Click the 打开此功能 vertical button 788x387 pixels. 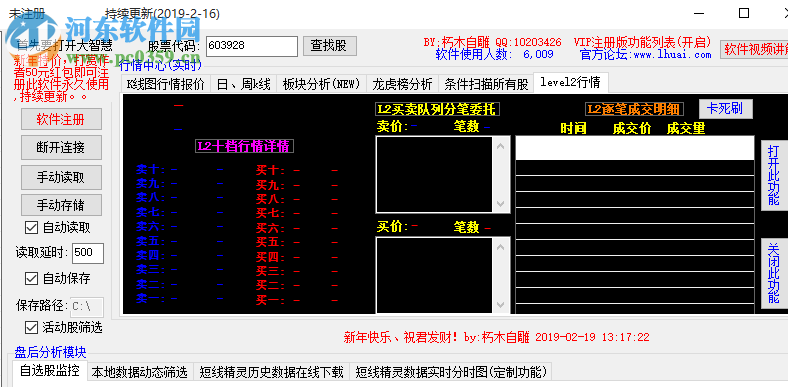(x=774, y=175)
